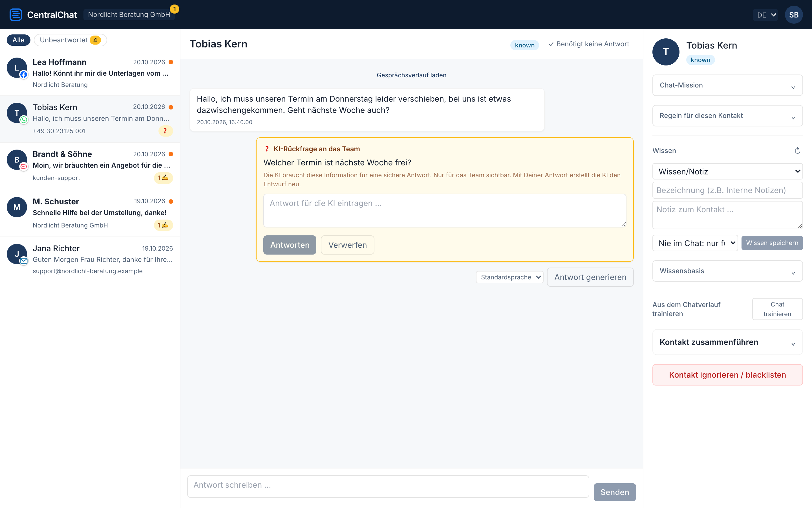The height and width of the screenshot is (508, 812).
Task: Click the large T avatar in contact panel
Action: click(666, 52)
